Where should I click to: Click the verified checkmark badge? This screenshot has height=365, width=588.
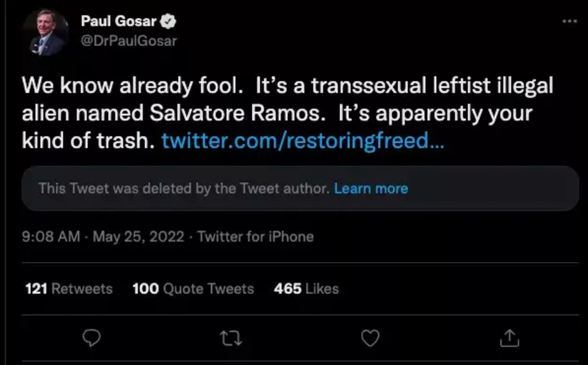click(x=170, y=22)
